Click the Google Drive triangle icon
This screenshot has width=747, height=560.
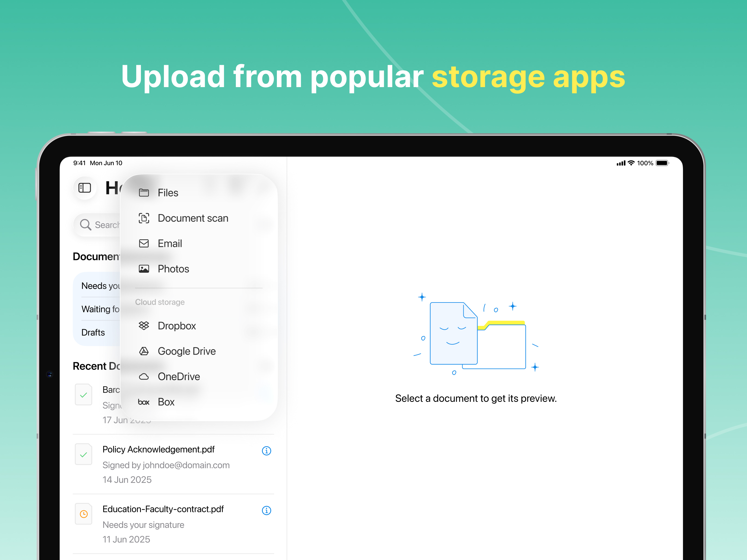(x=144, y=351)
